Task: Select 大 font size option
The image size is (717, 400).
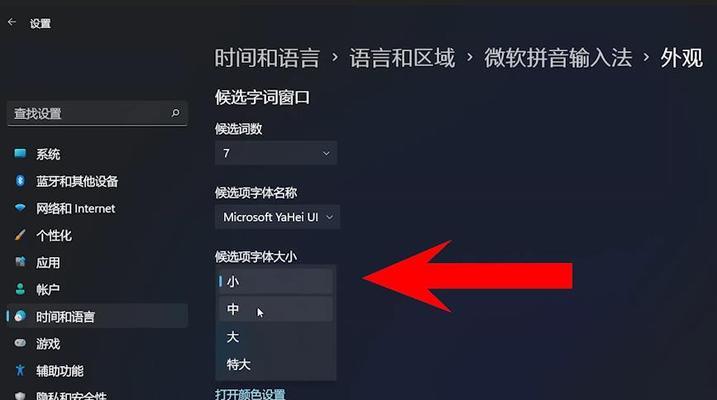Action: 276,337
